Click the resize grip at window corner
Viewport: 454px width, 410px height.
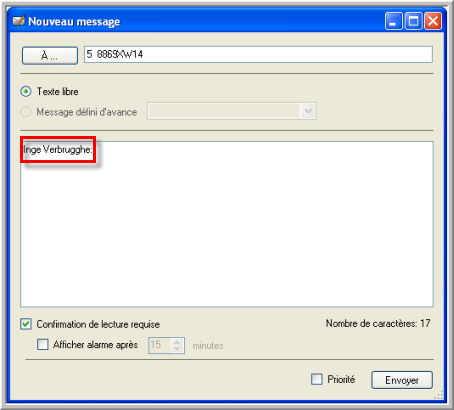point(439,395)
